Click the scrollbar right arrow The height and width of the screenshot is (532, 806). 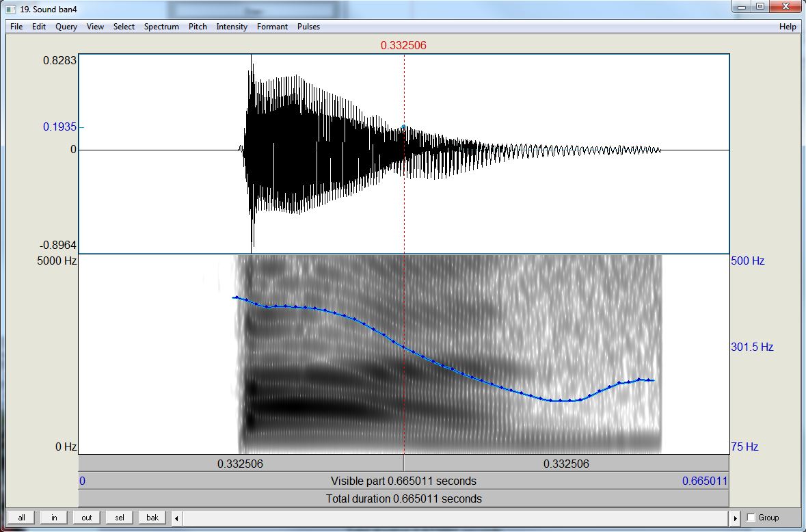tap(735, 518)
